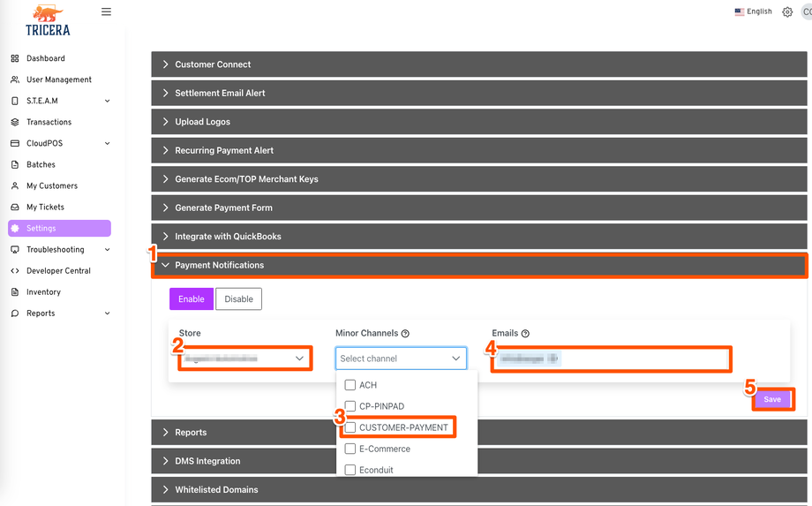Open the Select channel dropdown
812x506 pixels.
click(401, 359)
